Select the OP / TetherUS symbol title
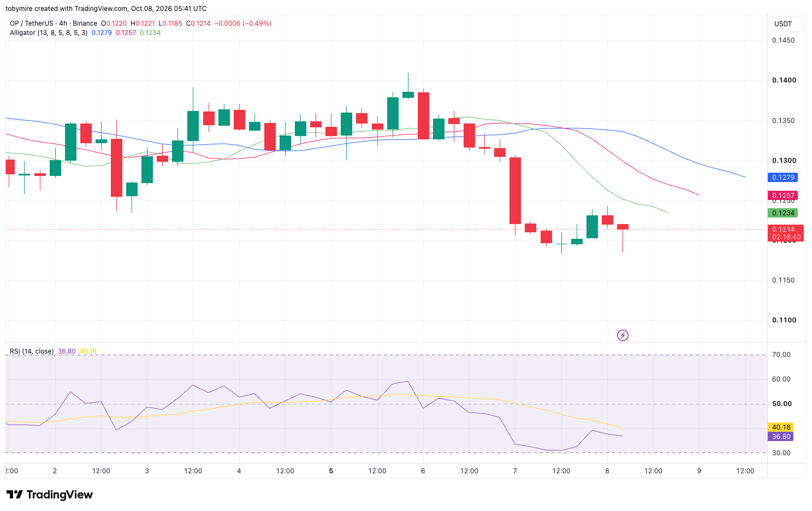This screenshot has width=812, height=511. [54, 24]
